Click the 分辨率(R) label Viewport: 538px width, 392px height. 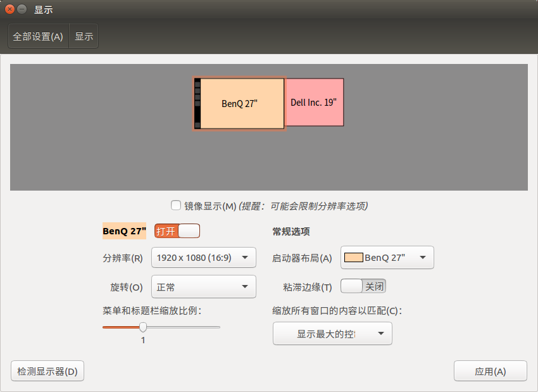[123, 258]
